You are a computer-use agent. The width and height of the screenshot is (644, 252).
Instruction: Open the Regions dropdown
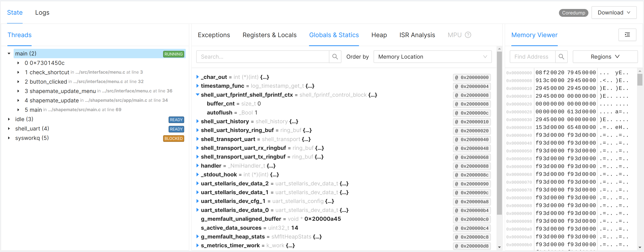coord(605,57)
